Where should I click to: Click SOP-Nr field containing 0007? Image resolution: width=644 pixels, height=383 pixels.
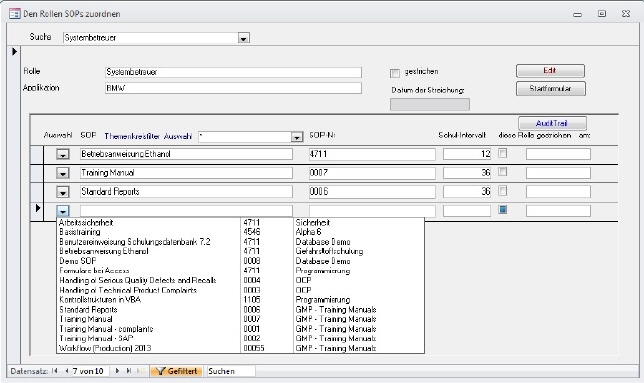click(x=372, y=173)
